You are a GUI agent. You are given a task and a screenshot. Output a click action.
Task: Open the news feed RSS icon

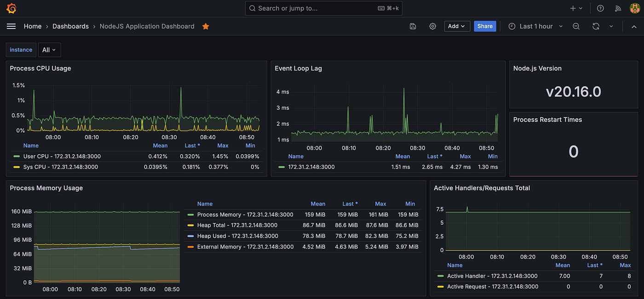(x=618, y=8)
